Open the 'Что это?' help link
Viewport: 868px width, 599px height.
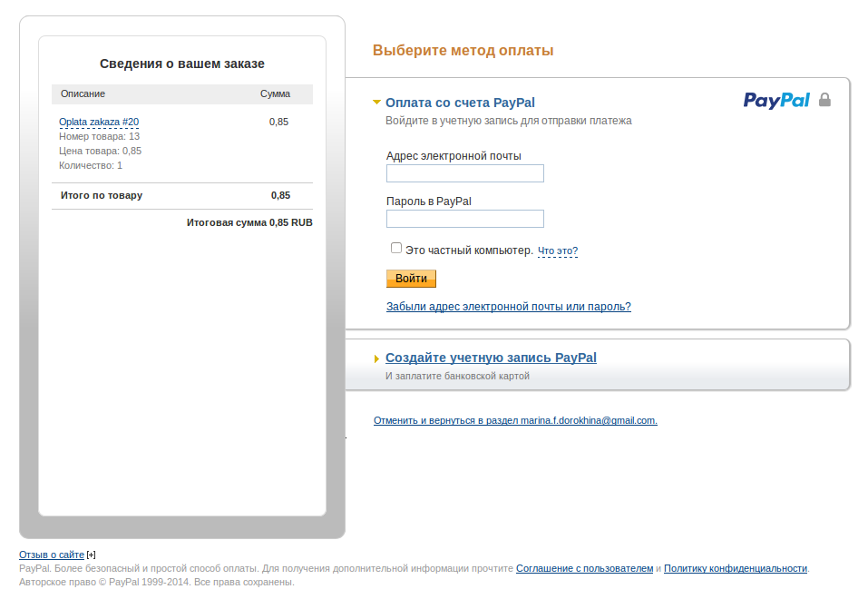[x=558, y=251]
